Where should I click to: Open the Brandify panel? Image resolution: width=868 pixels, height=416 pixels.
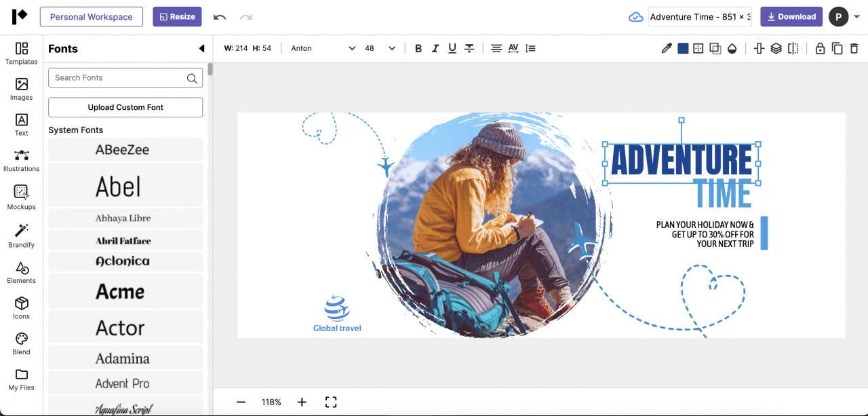click(x=21, y=234)
